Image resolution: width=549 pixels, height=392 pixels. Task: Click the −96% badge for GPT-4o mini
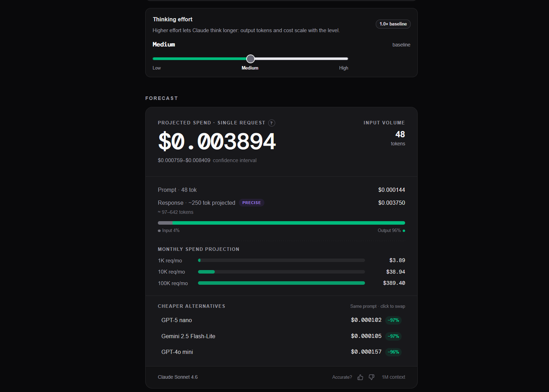coord(394,352)
